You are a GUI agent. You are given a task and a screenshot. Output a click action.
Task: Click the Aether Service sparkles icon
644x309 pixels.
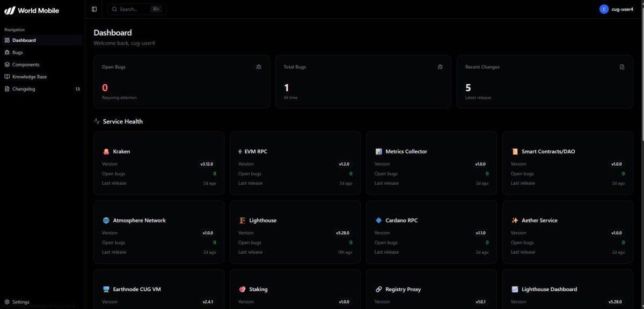coord(515,220)
